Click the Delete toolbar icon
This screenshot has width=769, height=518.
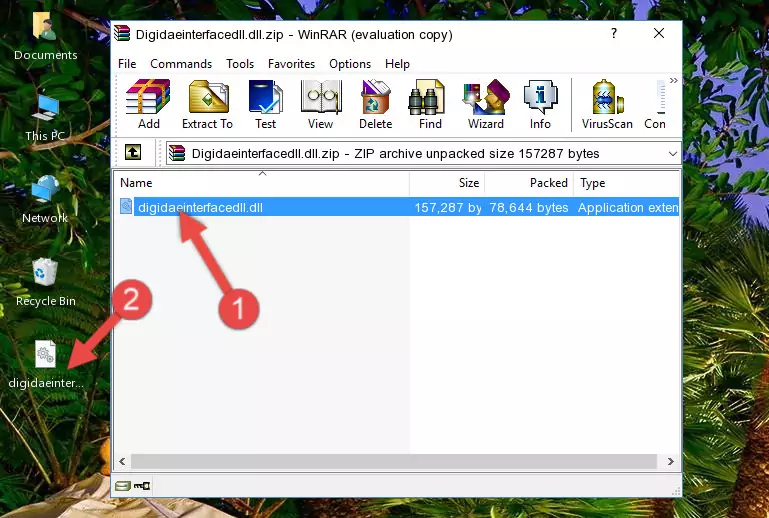click(375, 104)
